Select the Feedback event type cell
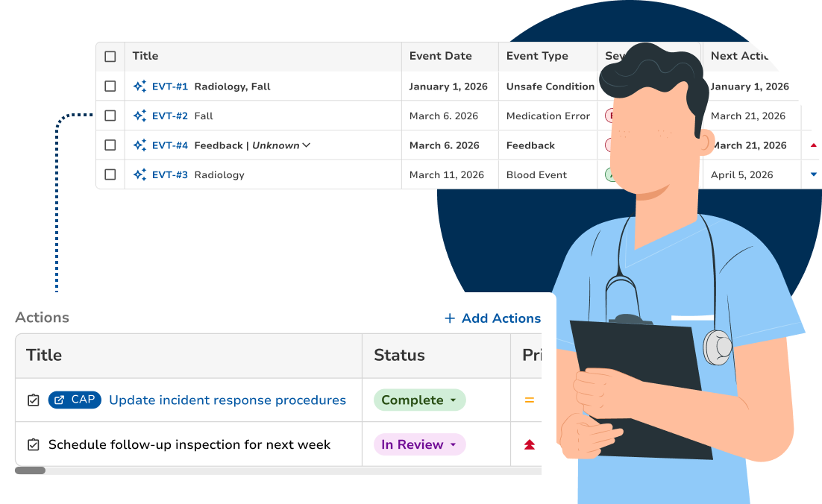 (x=530, y=145)
